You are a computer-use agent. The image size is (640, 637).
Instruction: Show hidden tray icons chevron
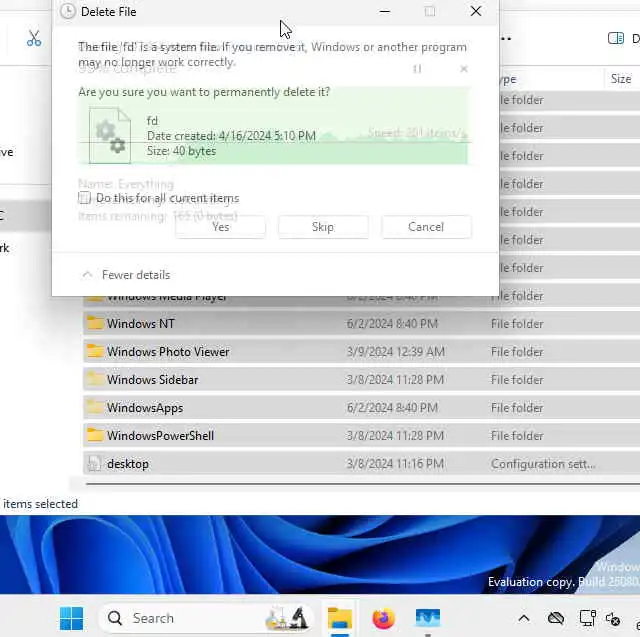click(x=524, y=619)
